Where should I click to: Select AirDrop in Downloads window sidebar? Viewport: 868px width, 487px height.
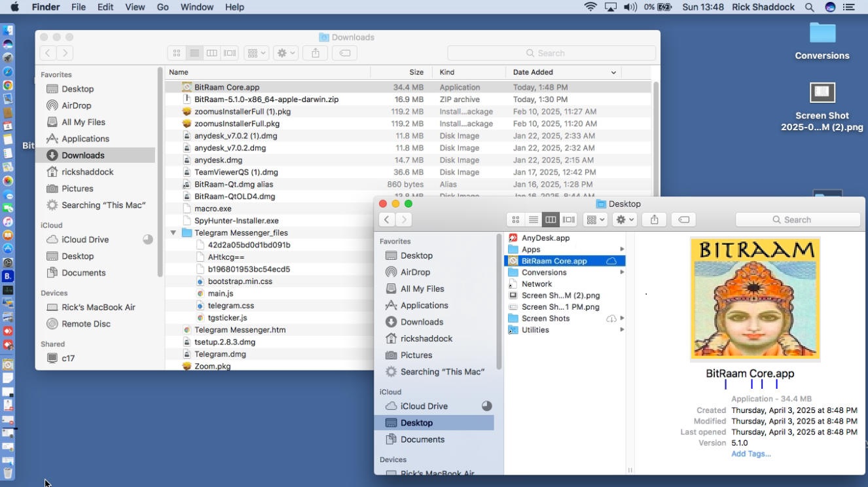click(76, 105)
